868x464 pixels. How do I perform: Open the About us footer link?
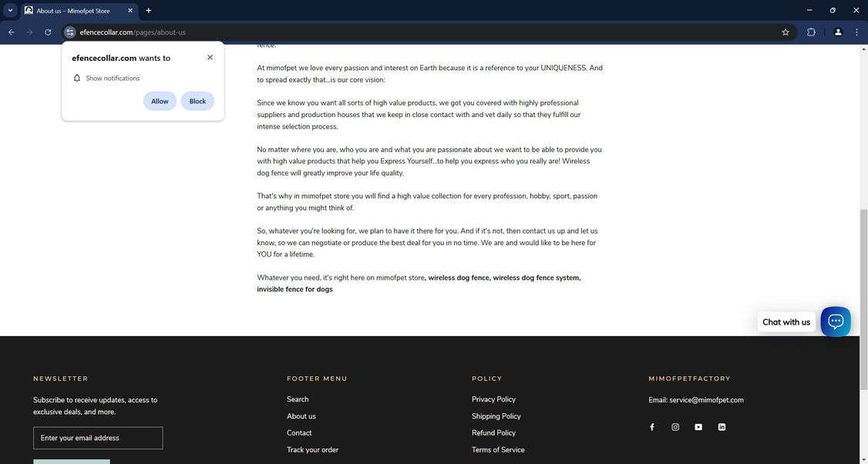tap(301, 416)
